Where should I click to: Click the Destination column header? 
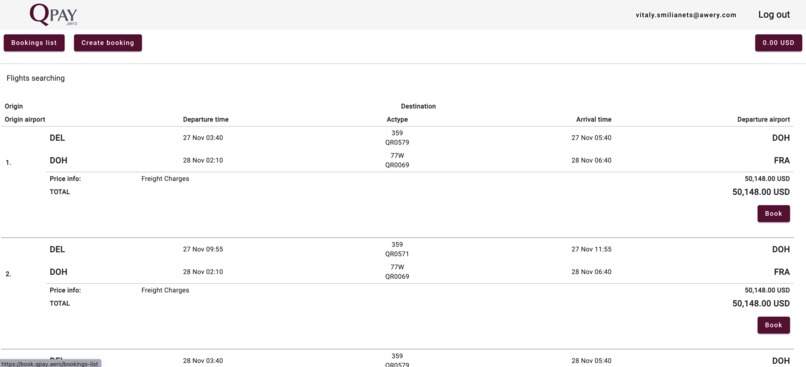418,106
